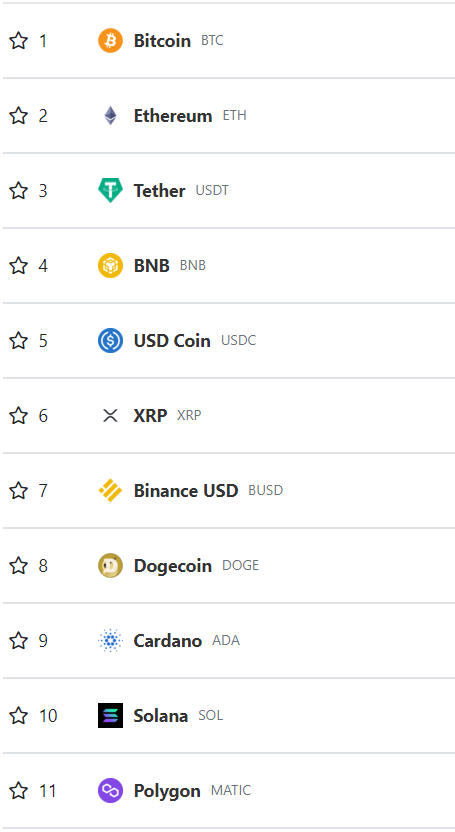Toggle the star for Dogecoin row
Viewport: 455px width, 832px height.
[x=19, y=566]
